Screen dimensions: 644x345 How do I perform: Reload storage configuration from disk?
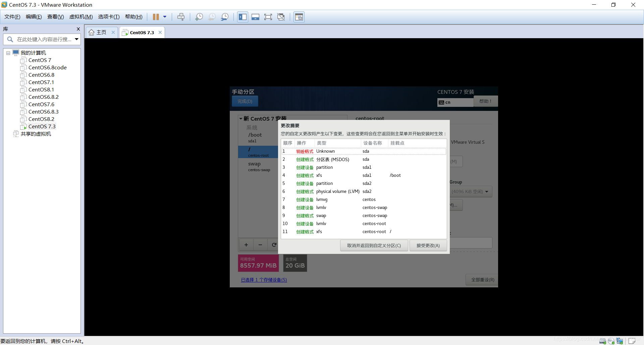(274, 245)
